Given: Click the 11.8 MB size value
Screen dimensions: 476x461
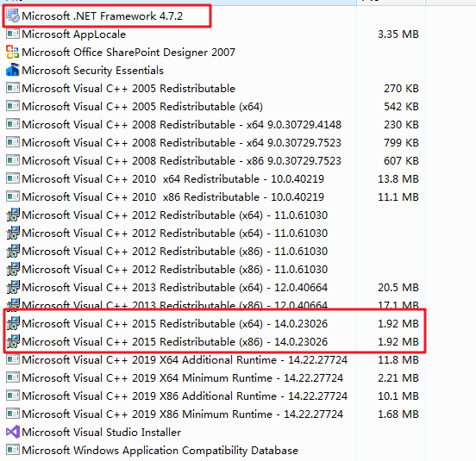Looking at the screenshot, I should pyautogui.click(x=398, y=359).
